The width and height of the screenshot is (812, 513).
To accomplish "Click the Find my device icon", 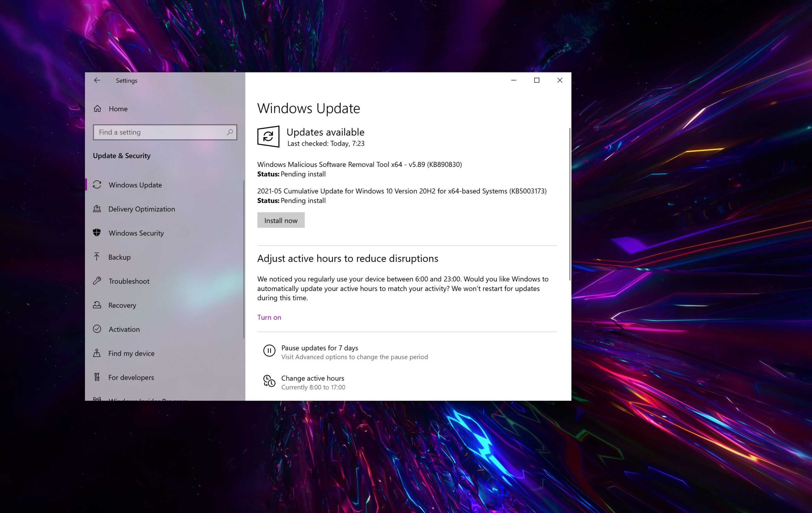I will [x=97, y=353].
